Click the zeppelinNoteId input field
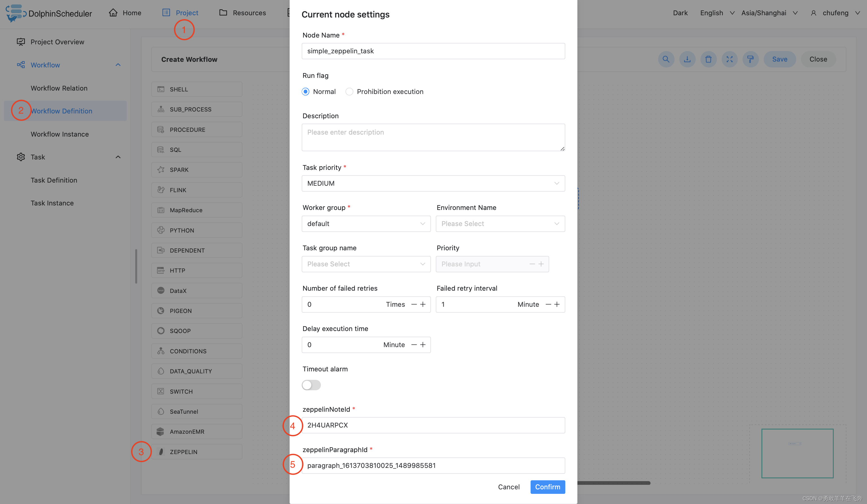Viewport: 867px width, 504px height. [x=433, y=425]
